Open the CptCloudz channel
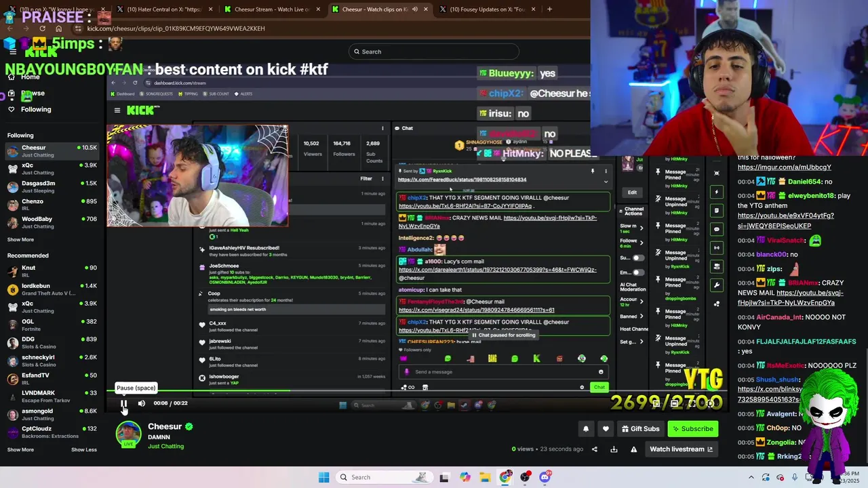 pos(52,432)
